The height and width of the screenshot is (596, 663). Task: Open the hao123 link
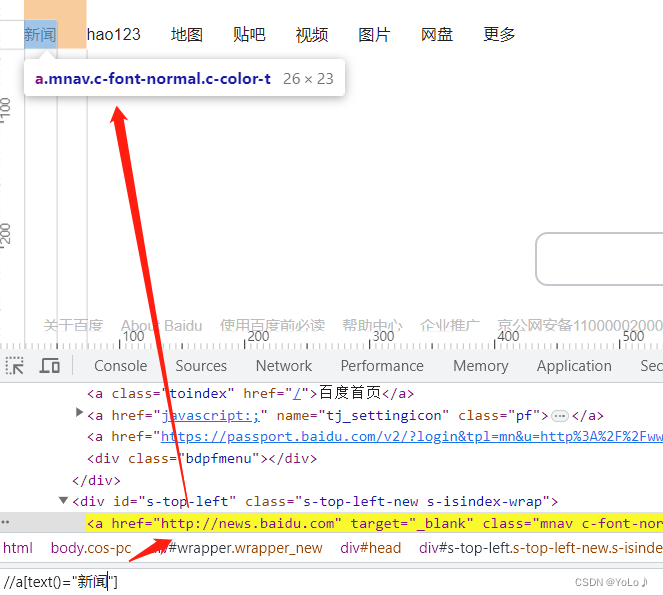pos(113,34)
